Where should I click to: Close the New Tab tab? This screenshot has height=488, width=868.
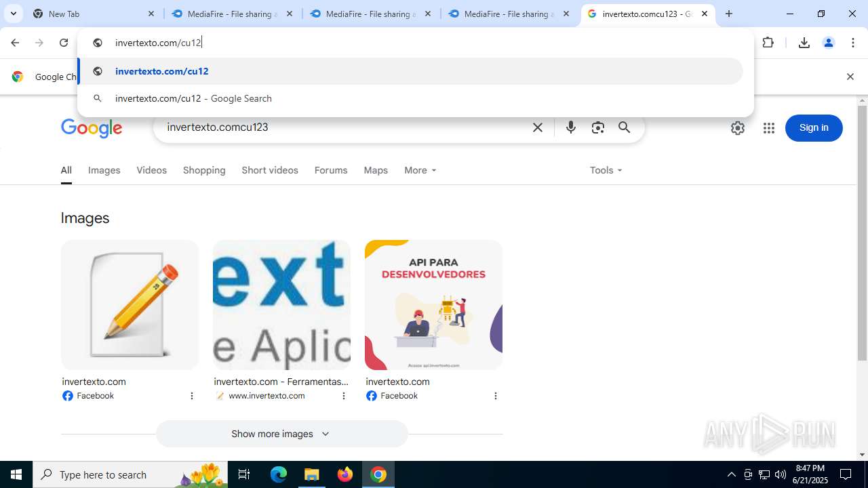coord(151,14)
